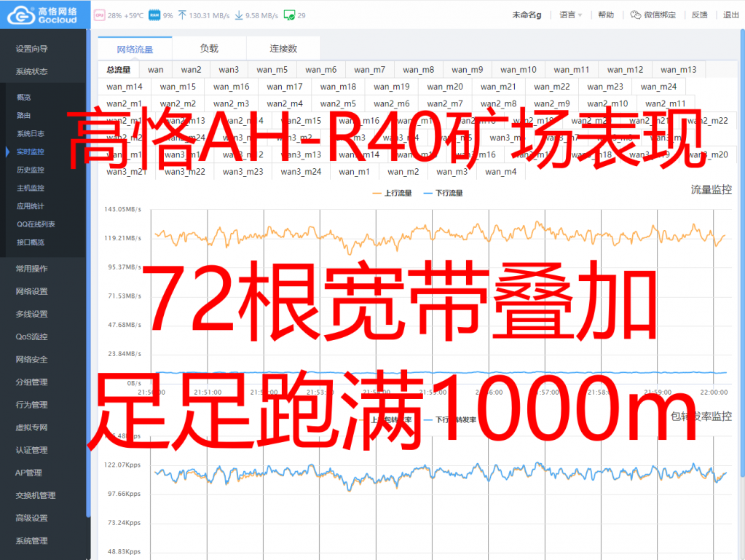
Task: Click the WeChat binding icon
Action: click(x=635, y=15)
